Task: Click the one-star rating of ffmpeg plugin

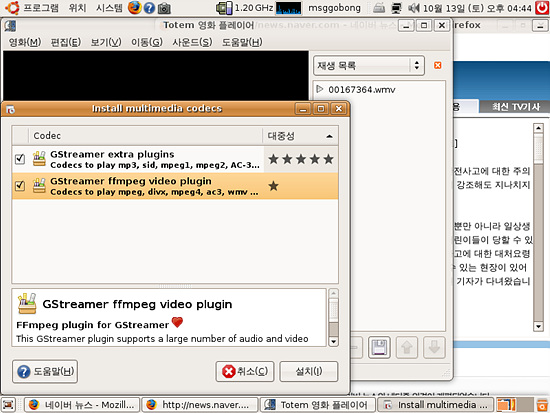Action: (x=273, y=186)
